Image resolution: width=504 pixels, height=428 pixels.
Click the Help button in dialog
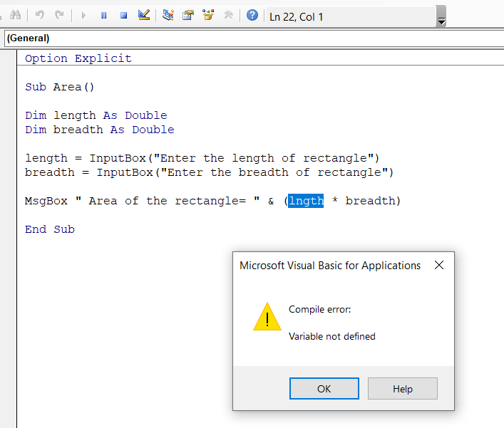(402, 389)
